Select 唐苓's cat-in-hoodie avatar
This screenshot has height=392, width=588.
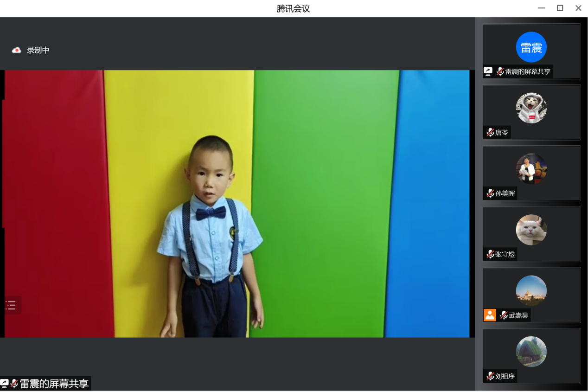[x=531, y=108]
